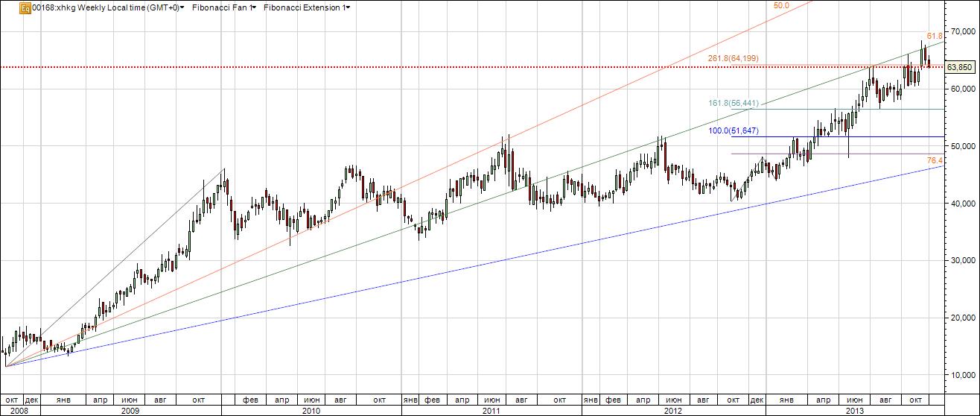Click the 60,000 price axis value
The width and height of the screenshot is (980, 416).
pyautogui.click(x=964, y=89)
